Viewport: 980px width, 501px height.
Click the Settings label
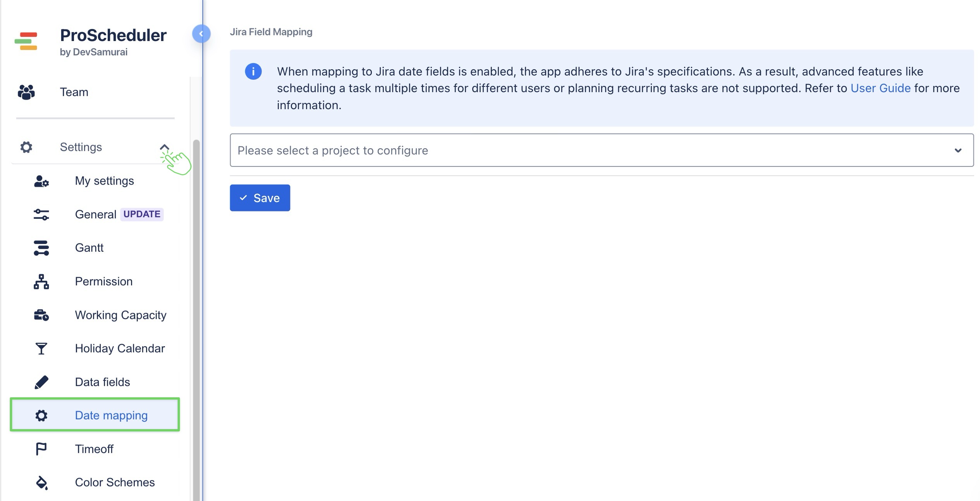click(x=81, y=147)
